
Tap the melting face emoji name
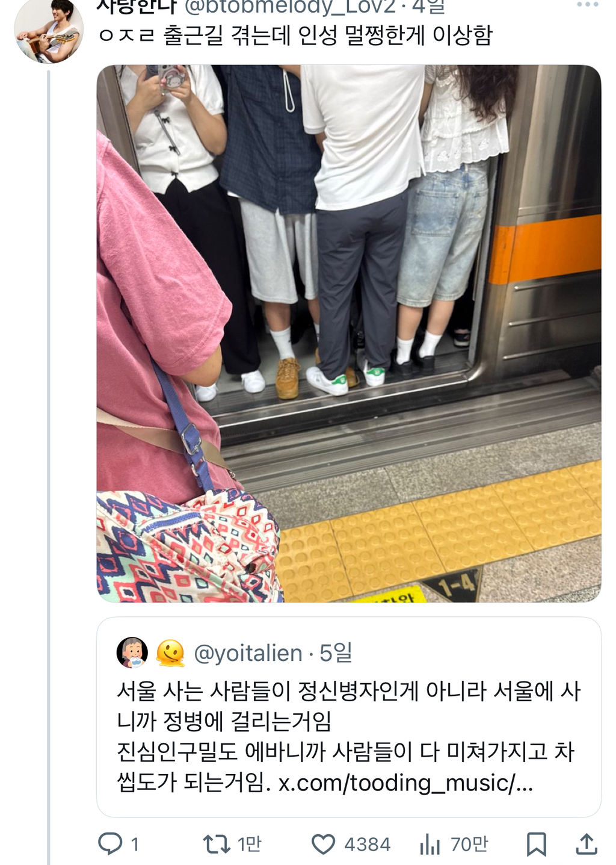tap(170, 653)
